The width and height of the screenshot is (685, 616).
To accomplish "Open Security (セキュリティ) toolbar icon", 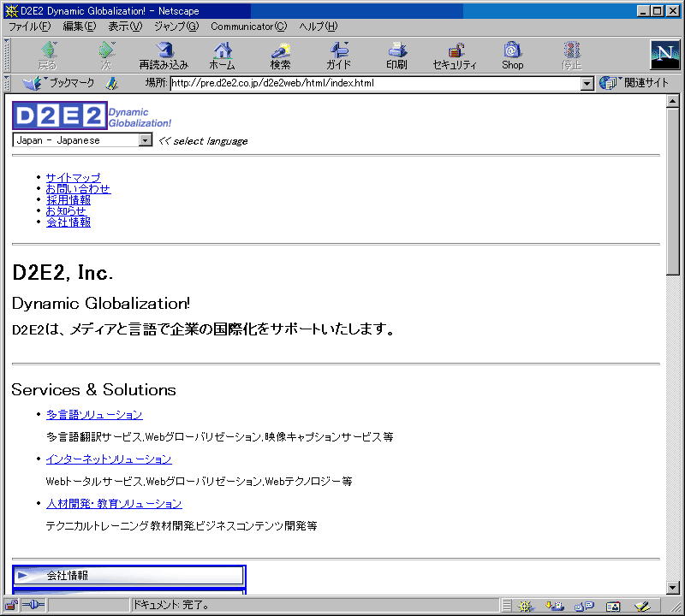I will point(455,55).
